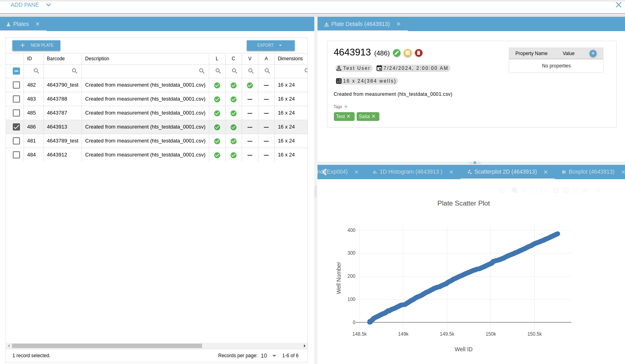Toggle the select-all header checkbox
The height and width of the screenshot is (364, 625).
(x=16, y=71)
